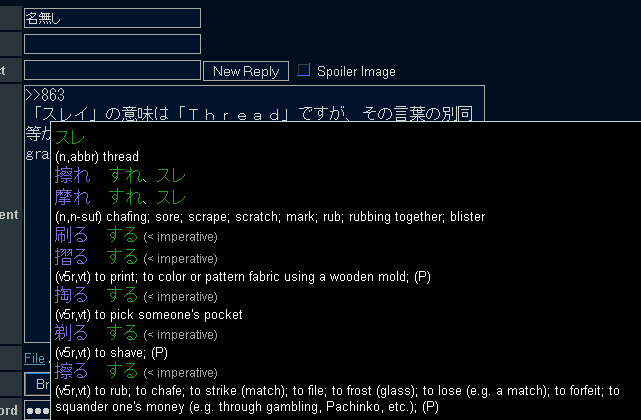Click the name field containing 名無し
The width and height of the screenshot is (641, 420).
pos(112,18)
